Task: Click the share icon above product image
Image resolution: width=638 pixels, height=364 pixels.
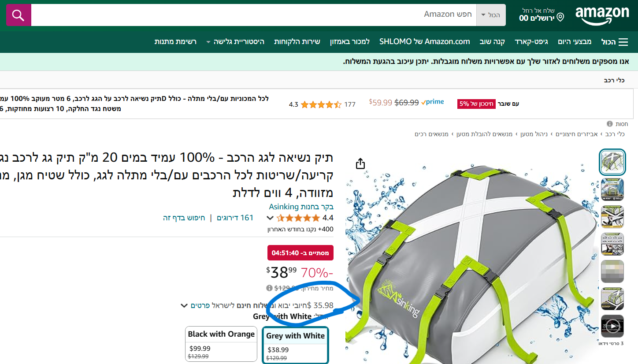Action: point(360,163)
